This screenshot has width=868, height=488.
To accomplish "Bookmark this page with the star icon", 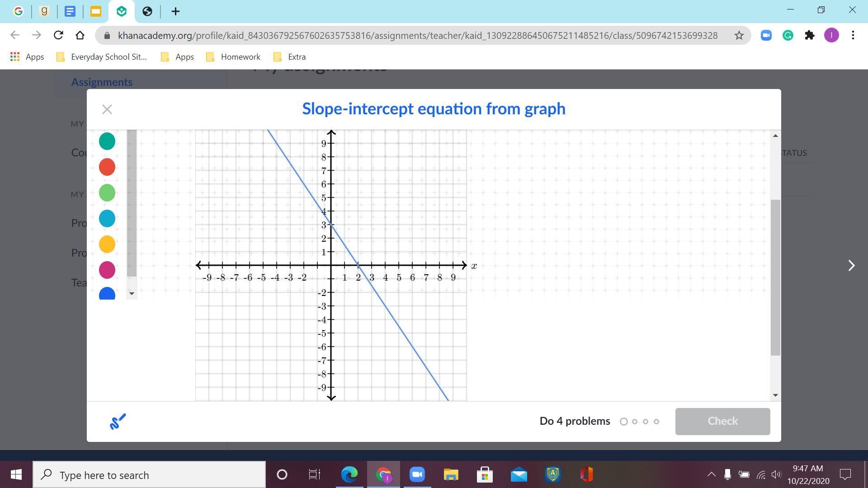I will tap(739, 35).
